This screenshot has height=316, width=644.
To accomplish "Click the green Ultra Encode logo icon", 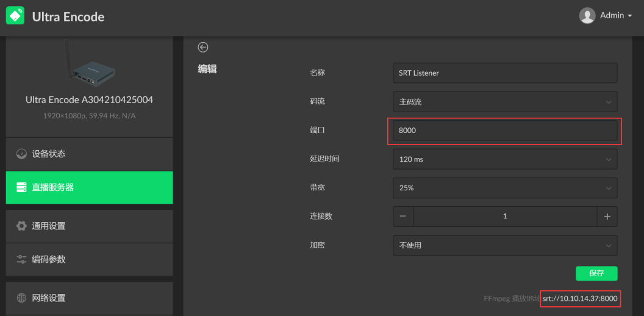I will (x=15, y=16).
